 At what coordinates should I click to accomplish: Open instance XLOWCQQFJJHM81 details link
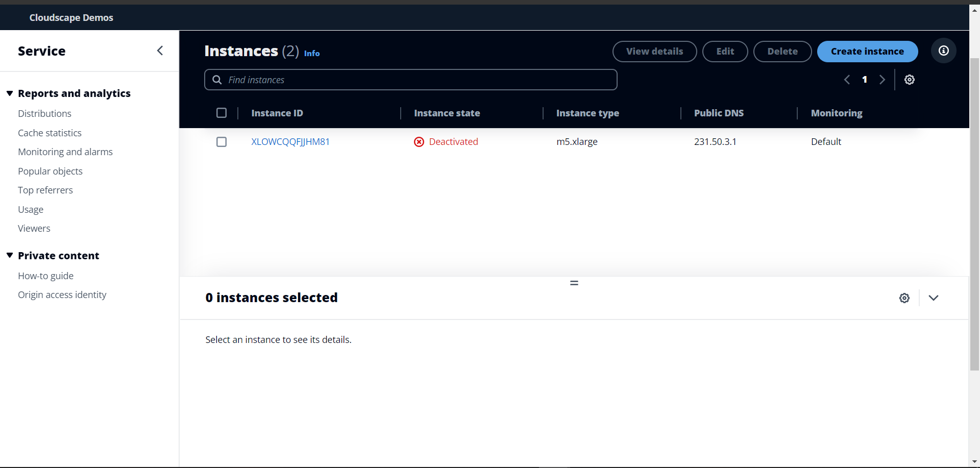click(x=290, y=142)
